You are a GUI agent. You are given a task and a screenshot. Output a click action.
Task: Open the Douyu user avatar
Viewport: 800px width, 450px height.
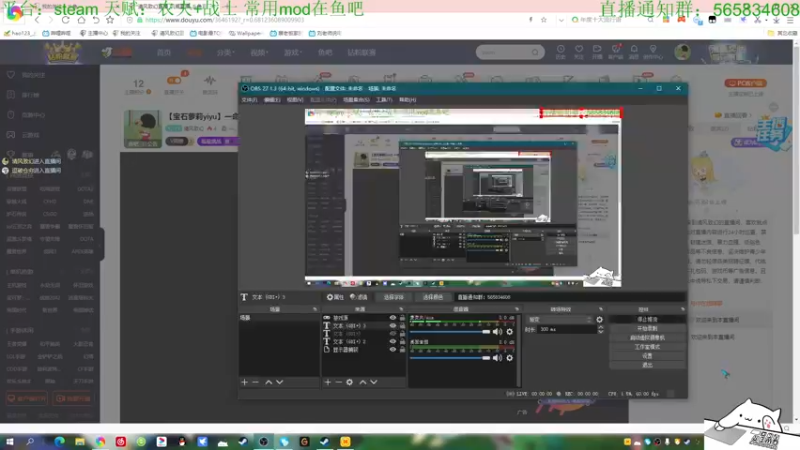[682, 52]
